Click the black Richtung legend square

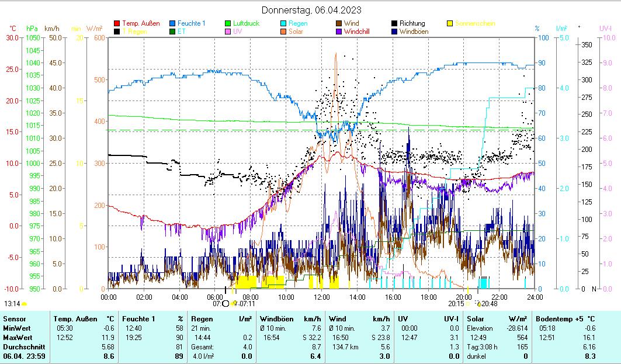click(x=394, y=23)
